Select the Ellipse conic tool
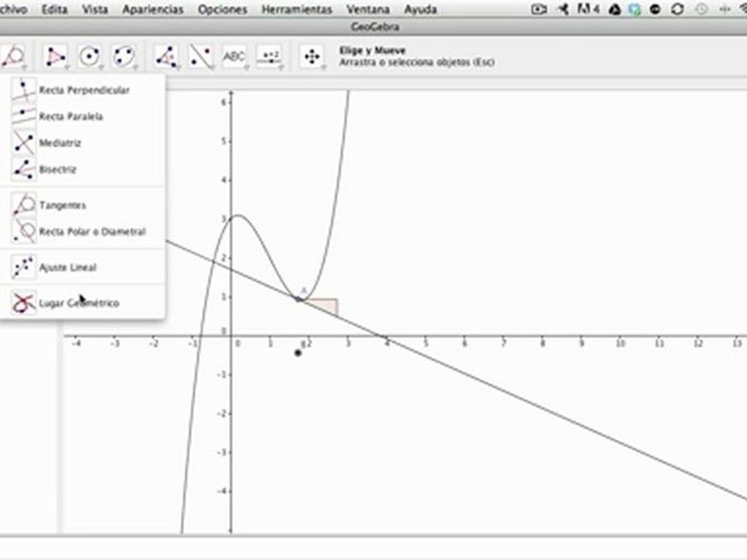The image size is (747, 560). tap(124, 57)
